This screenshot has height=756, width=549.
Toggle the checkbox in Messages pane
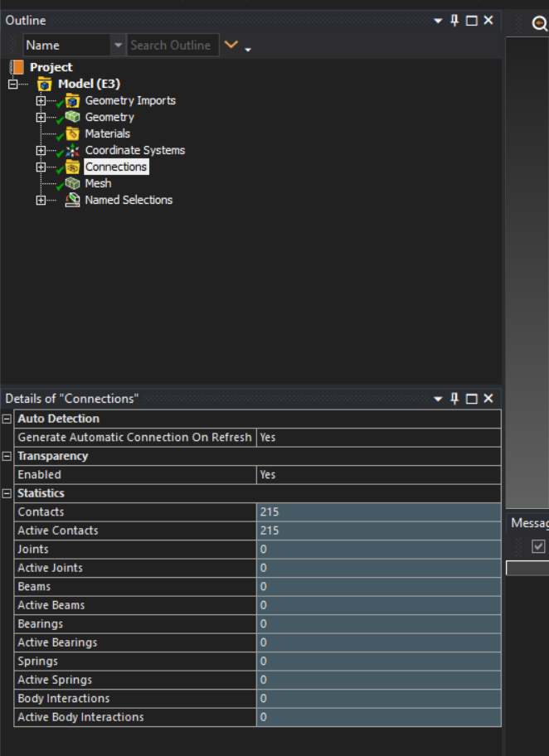point(538,546)
